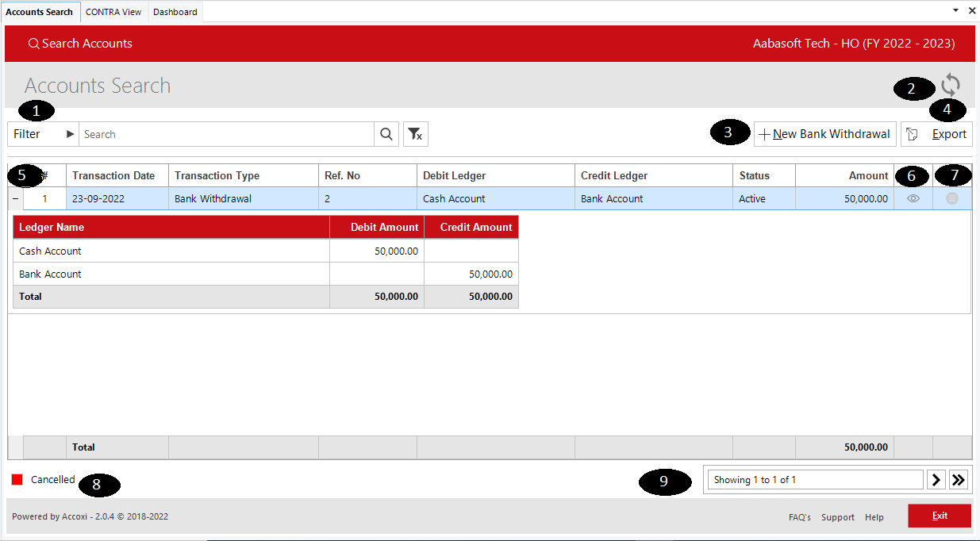
Task: Click the refresh icon near Accounts Search
Action: (951, 85)
